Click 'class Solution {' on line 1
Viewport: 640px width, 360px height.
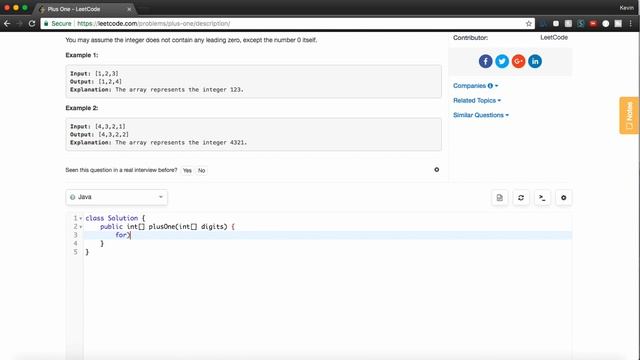tap(115, 218)
